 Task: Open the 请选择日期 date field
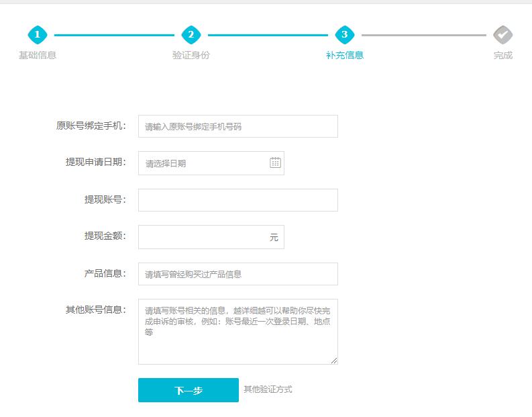(201, 163)
